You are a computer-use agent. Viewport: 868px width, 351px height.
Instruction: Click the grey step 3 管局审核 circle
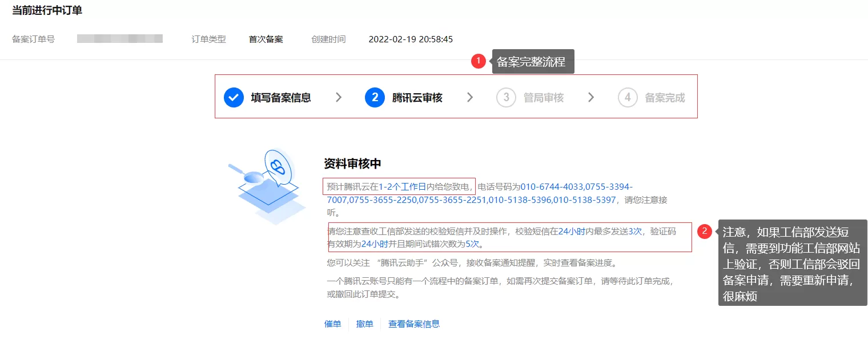point(505,97)
